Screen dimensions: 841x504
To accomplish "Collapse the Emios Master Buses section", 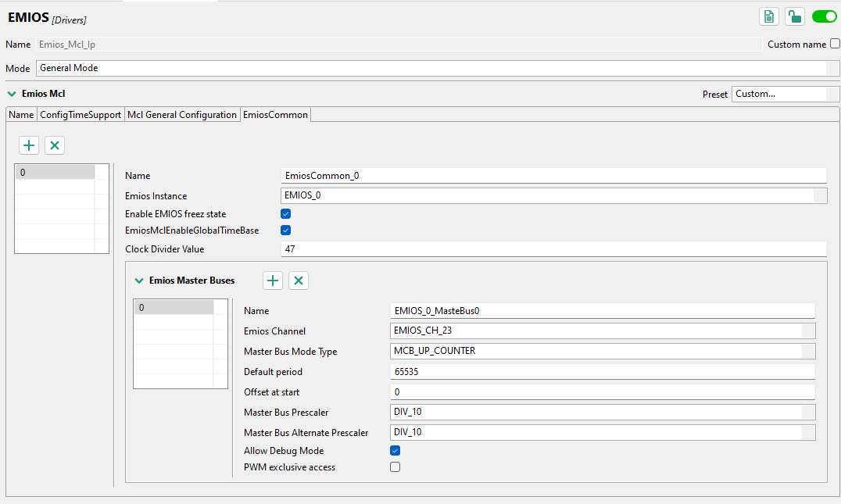I will (139, 281).
